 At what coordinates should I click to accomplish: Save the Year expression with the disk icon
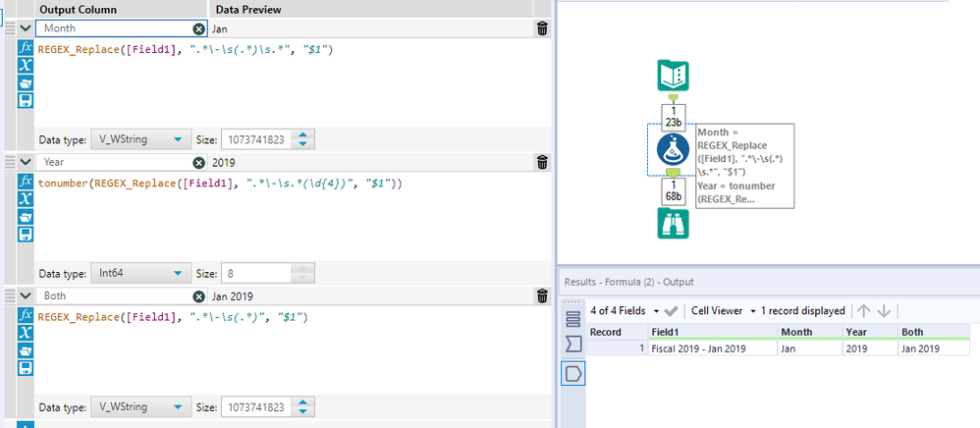pos(25,235)
